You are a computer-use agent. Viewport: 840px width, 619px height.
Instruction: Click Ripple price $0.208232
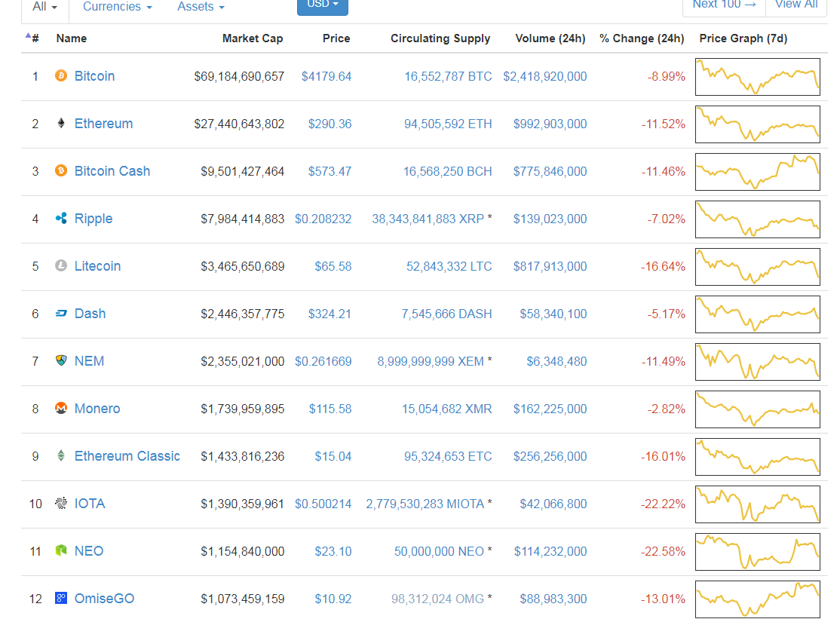point(323,219)
